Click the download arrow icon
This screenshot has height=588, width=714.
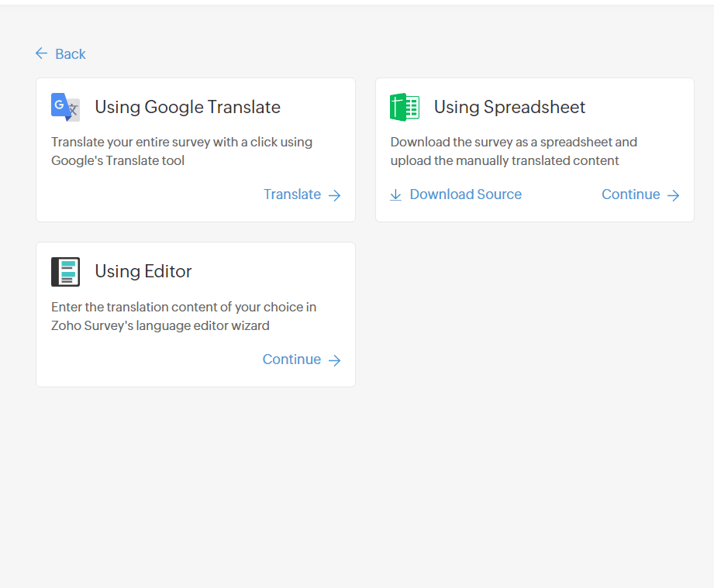coord(396,195)
